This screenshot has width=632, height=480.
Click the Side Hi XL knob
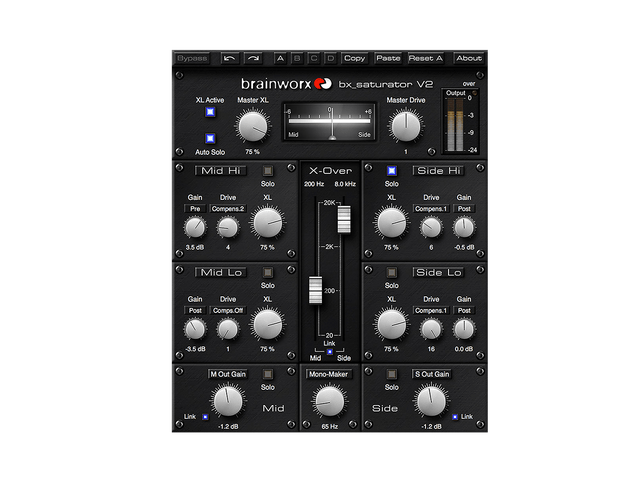click(x=391, y=223)
